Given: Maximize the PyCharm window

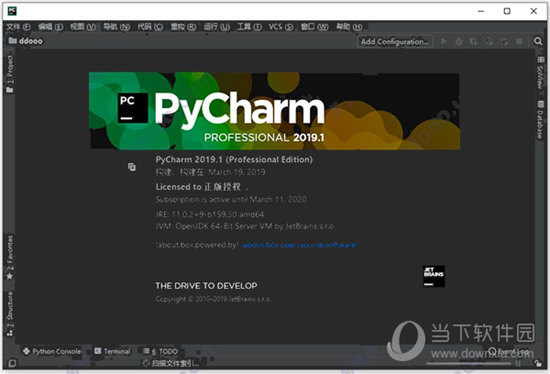Looking at the screenshot, I should click(x=507, y=11).
